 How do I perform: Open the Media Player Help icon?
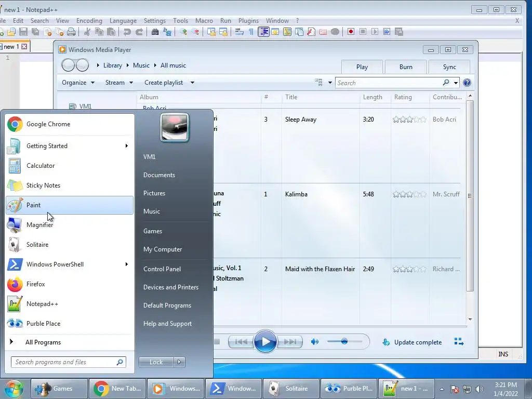(x=467, y=83)
